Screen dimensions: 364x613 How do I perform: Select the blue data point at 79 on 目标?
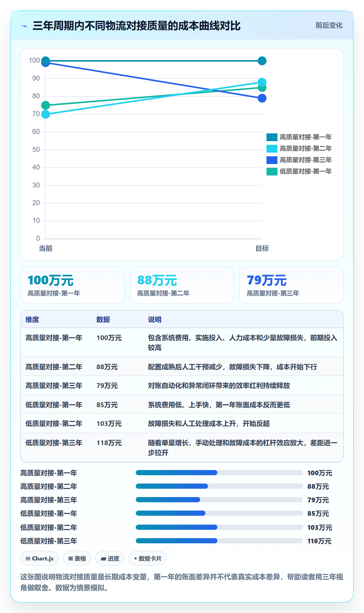click(262, 98)
